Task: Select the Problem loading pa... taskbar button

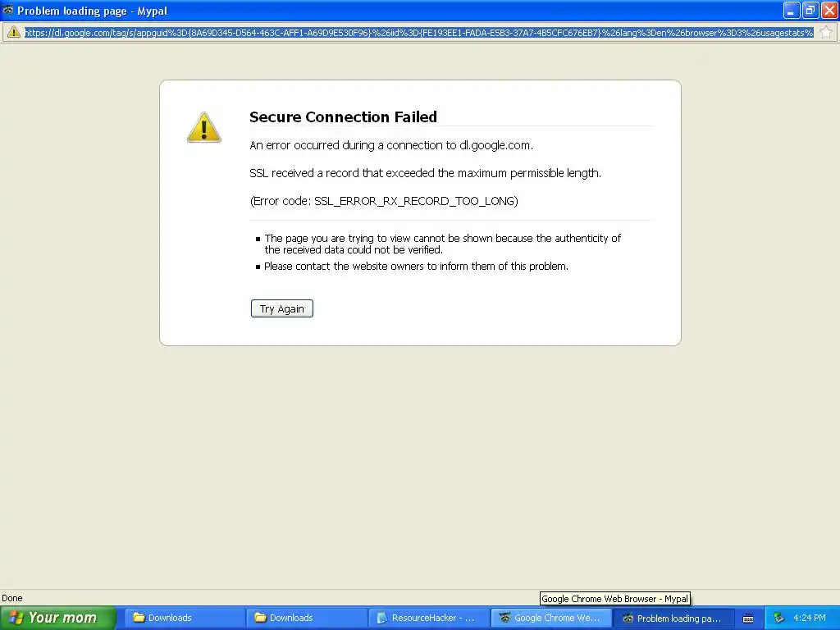Action: (x=673, y=619)
